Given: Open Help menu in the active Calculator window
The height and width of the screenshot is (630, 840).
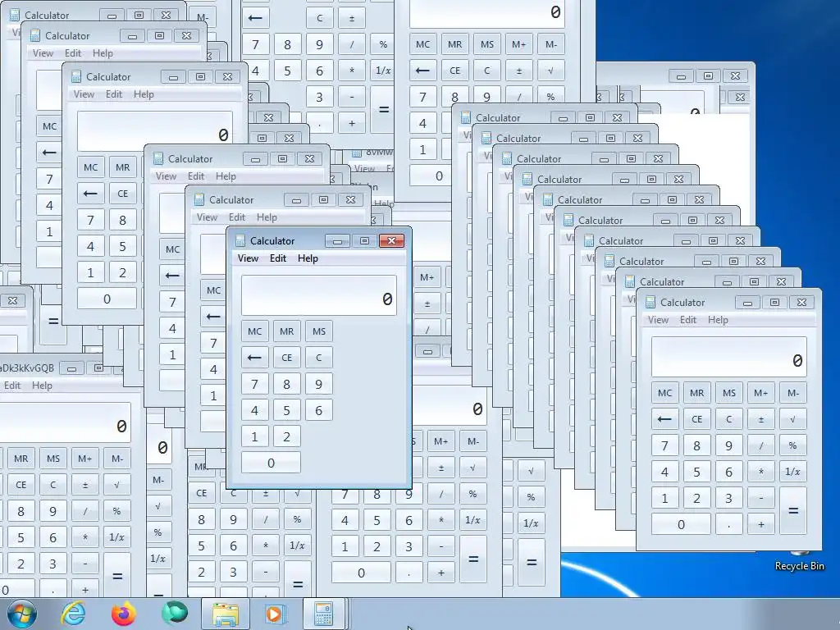Looking at the screenshot, I should coord(308,258).
